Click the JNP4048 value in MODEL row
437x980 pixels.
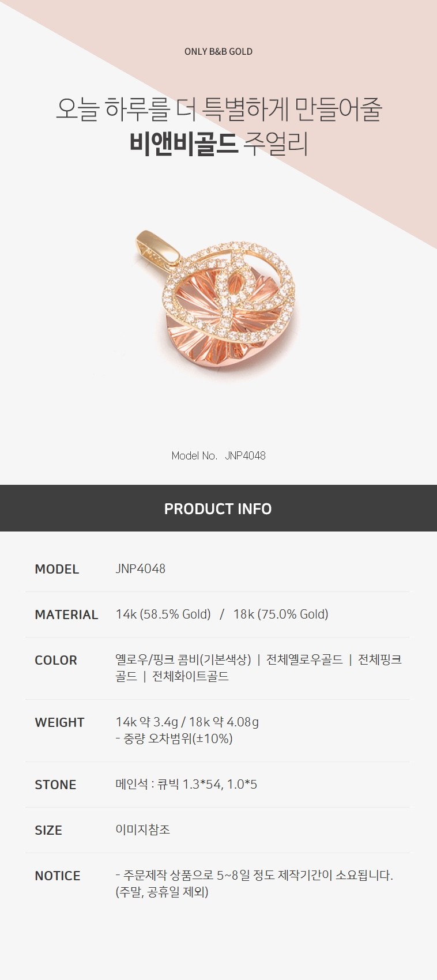tap(141, 569)
